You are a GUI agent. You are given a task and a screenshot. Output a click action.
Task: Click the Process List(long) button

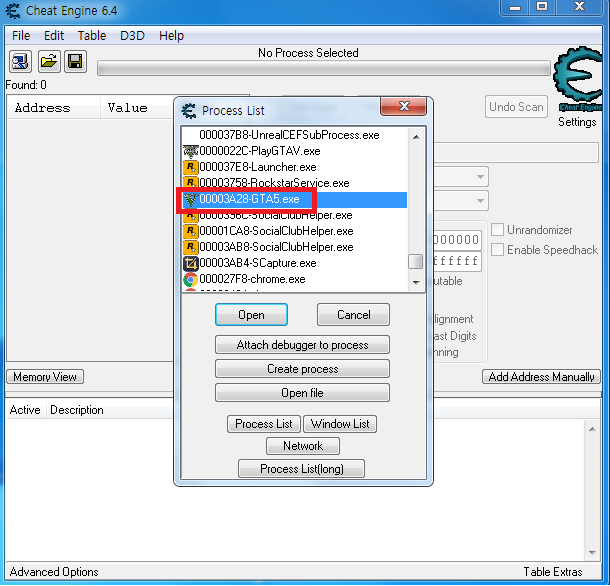click(301, 469)
